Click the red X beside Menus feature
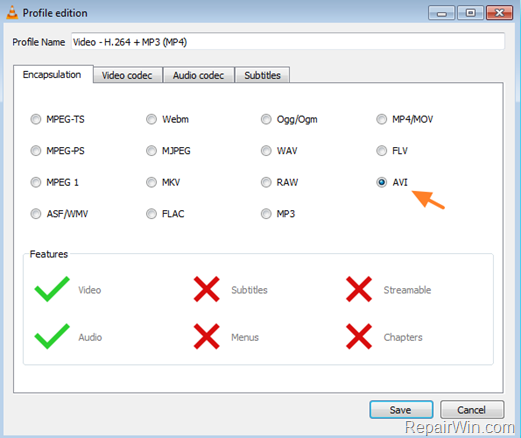 tap(207, 336)
